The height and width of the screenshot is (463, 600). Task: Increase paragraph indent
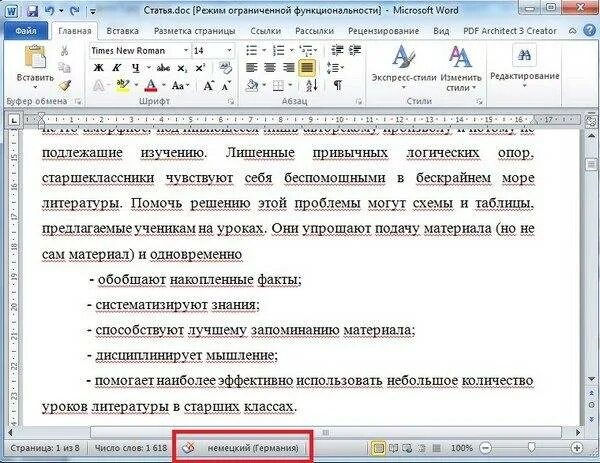pyautogui.click(x=355, y=50)
